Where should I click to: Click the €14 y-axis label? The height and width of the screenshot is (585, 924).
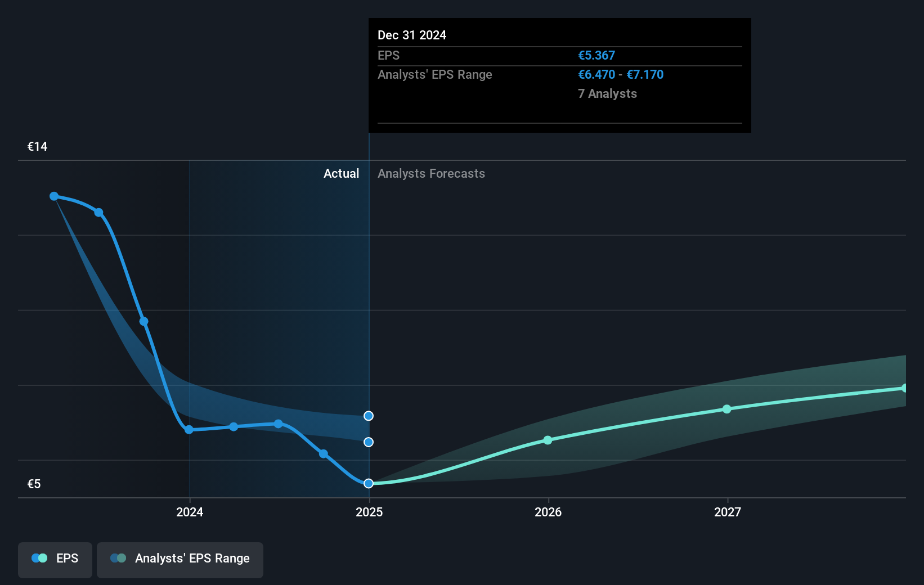pos(38,147)
